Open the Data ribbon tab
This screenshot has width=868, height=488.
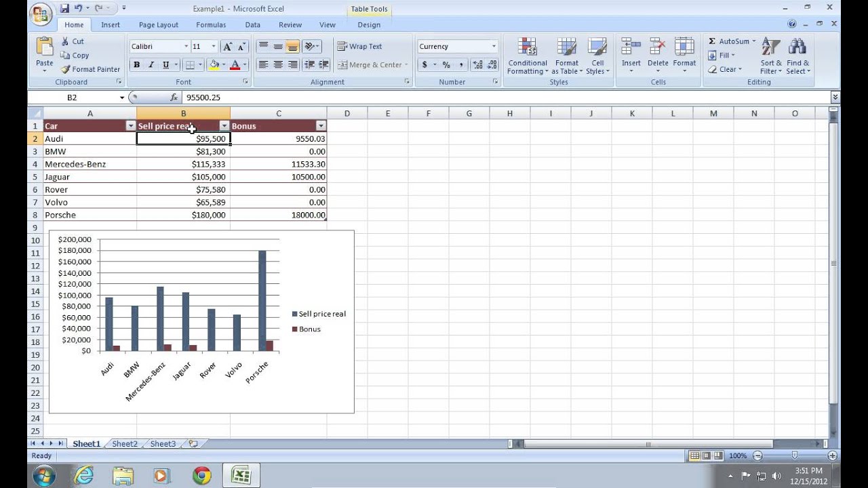(x=253, y=25)
